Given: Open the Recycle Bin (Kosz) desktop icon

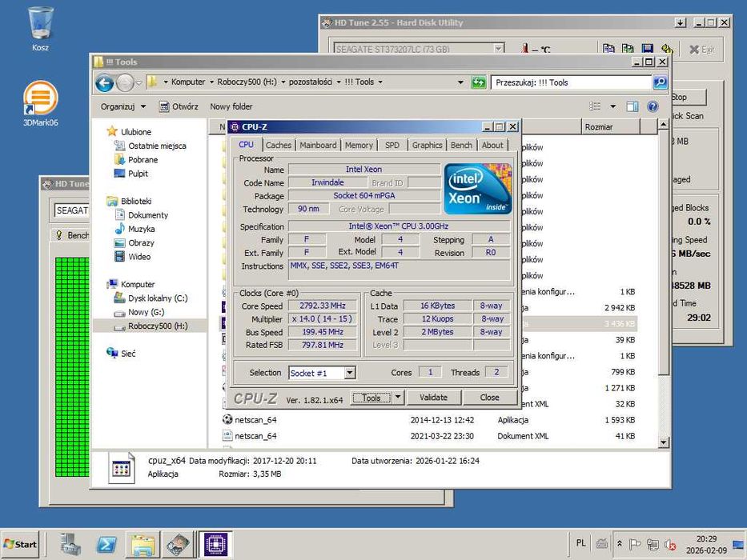Looking at the screenshot, I should click(41, 29).
